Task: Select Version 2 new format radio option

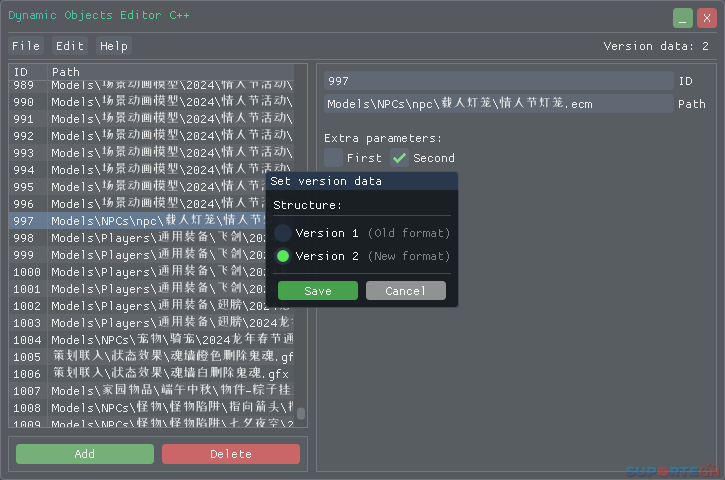Action: point(283,256)
